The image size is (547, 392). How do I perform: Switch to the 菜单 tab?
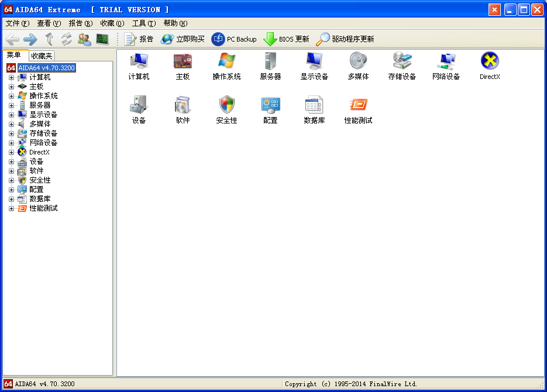pyautogui.click(x=14, y=55)
